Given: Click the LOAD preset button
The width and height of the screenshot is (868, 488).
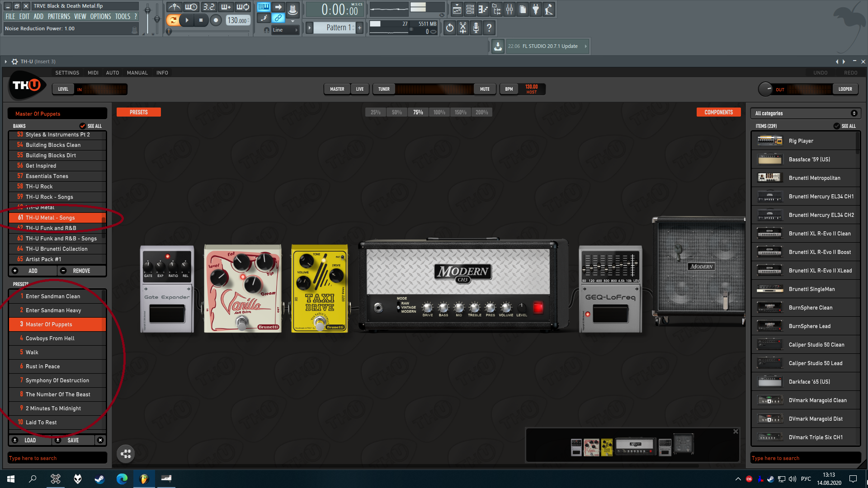Looking at the screenshot, I should pos(30,440).
